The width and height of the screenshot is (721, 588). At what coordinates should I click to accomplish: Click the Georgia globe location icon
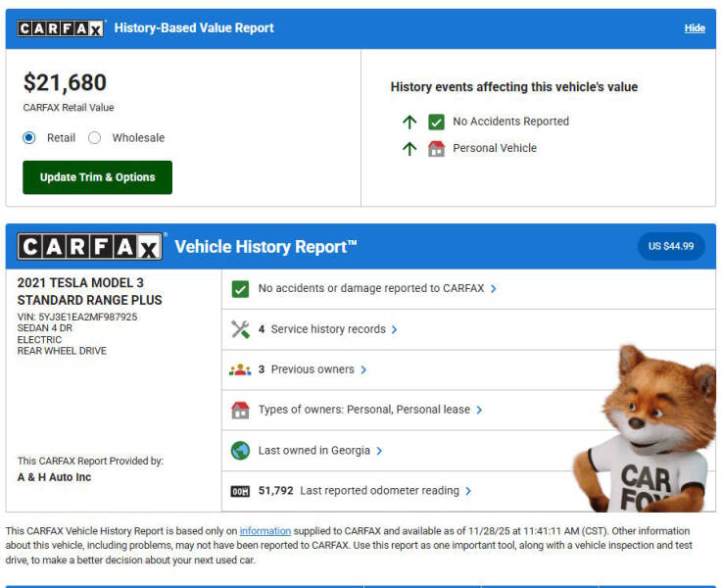(240, 451)
